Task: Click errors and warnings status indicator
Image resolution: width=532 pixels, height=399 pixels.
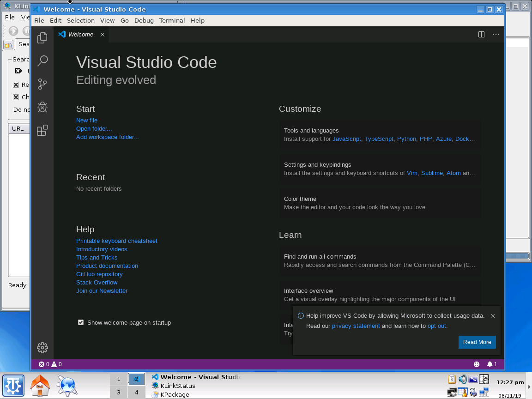Action: pyautogui.click(x=50, y=364)
